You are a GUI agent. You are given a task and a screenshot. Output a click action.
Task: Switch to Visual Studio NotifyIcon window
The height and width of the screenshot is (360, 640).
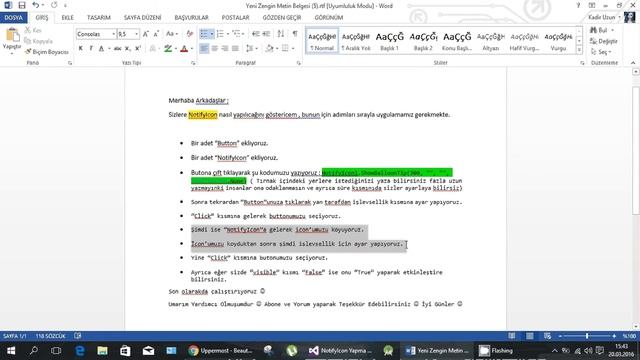(340, 351)
